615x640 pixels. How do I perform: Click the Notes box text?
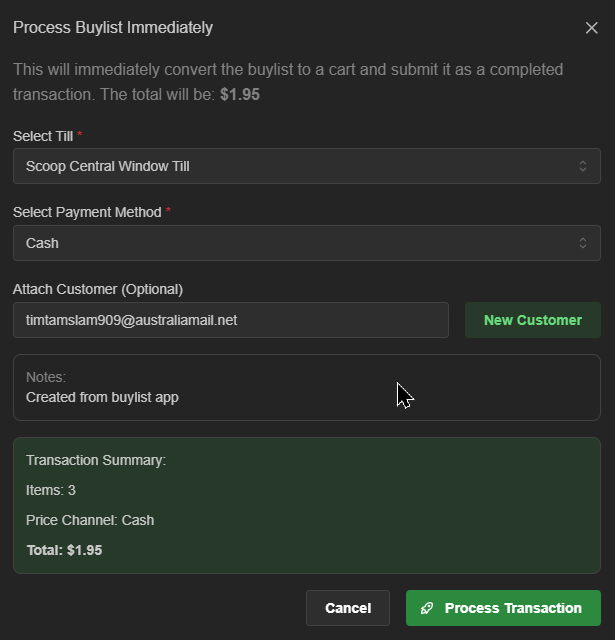[x=102, y=397]
